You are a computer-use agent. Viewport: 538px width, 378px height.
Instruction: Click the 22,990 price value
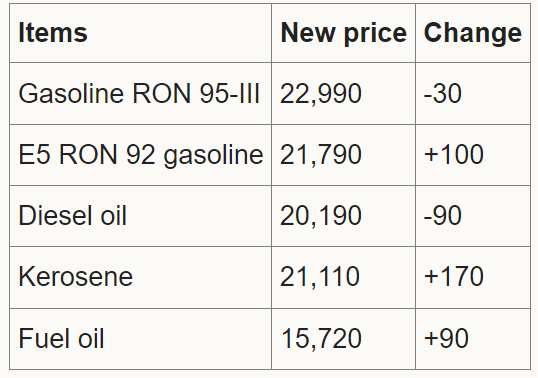321,94
